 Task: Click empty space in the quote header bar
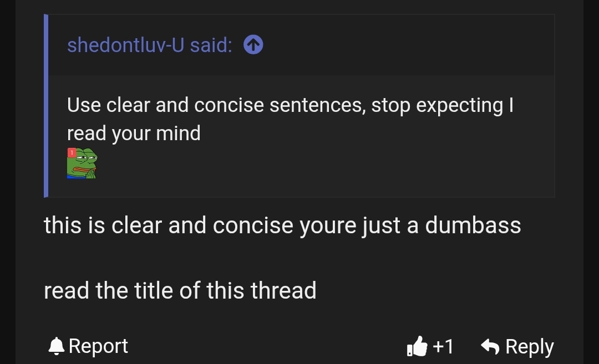pos(405,45)
